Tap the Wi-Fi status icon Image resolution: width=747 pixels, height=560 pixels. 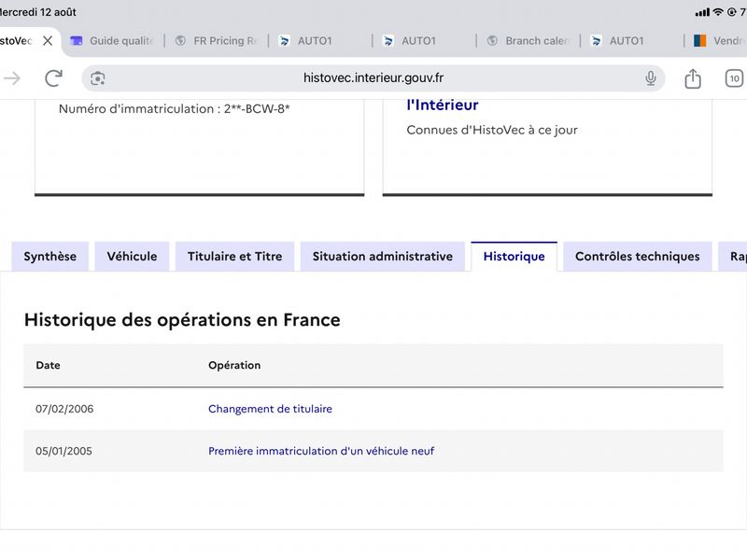coord(717,12)
